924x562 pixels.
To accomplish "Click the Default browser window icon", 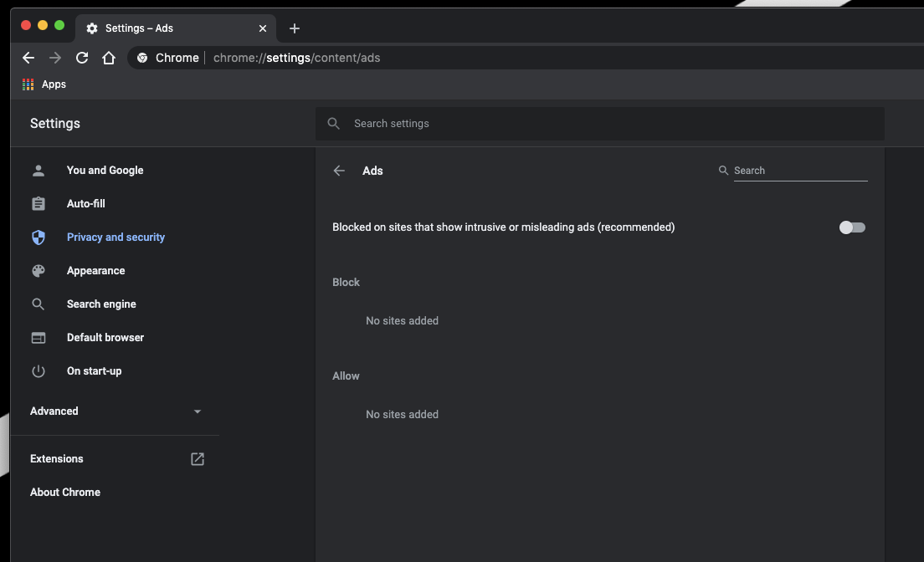I will pyautogui.click(x=38, y=338).
